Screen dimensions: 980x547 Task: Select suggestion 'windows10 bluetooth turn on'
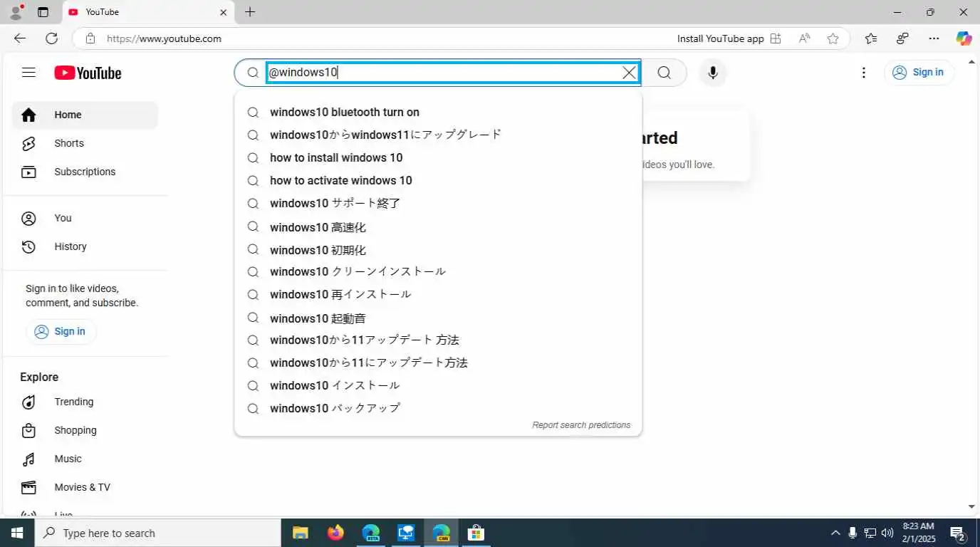(438, 112)
